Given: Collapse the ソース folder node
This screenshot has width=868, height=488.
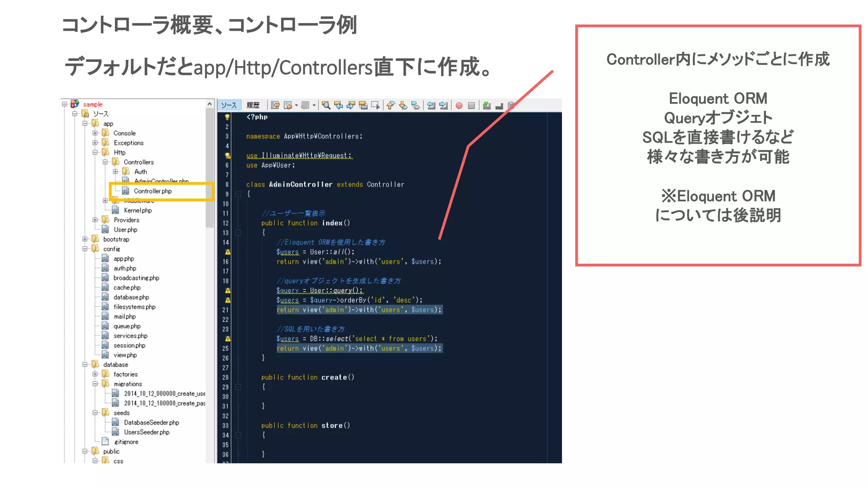Looking at the screenshot, I should pyautogui.click(x=75, y=114).
